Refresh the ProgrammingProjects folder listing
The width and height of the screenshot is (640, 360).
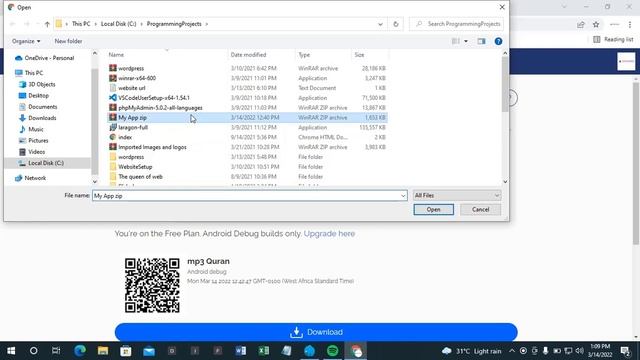coord(396,24)
